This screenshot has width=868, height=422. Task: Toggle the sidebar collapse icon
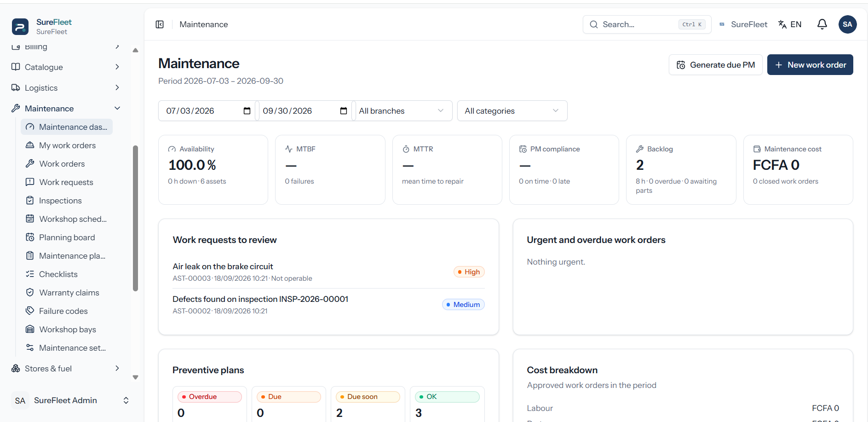160,24
